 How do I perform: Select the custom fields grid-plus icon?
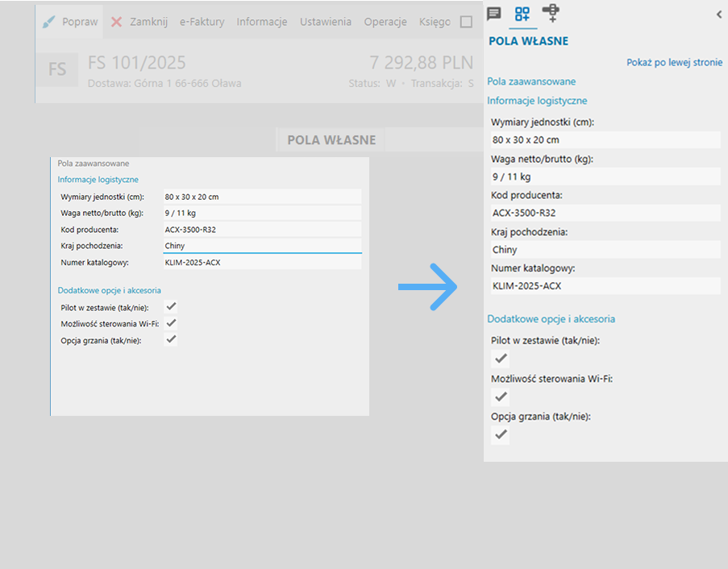tap(522, 13)
